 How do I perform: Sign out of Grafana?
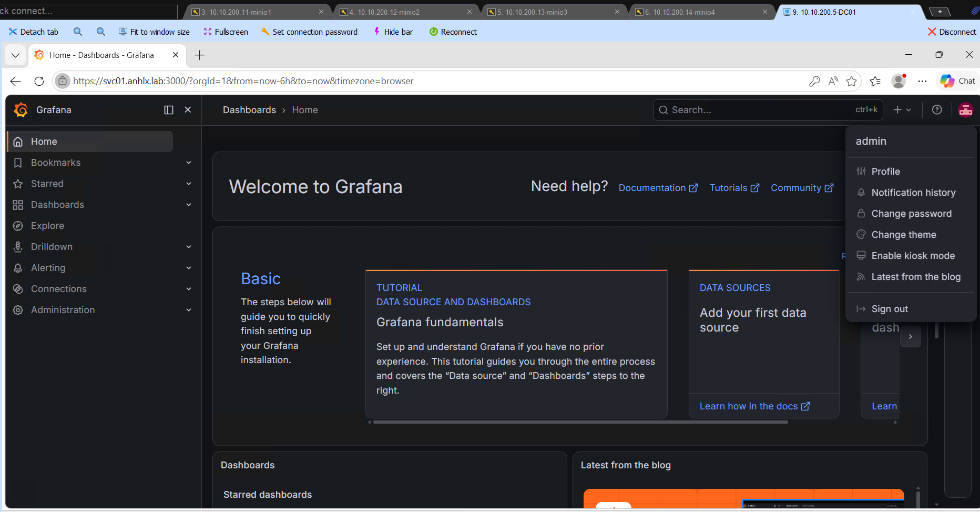click(911, 309)
